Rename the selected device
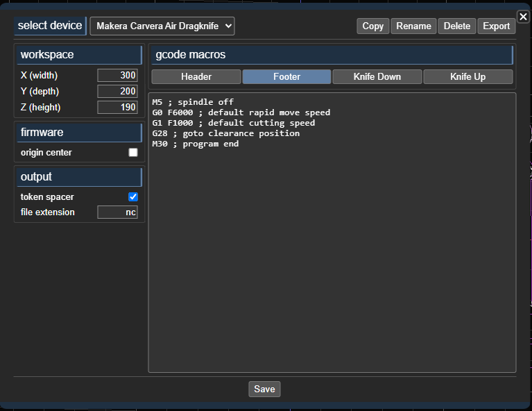 point(413,26)
